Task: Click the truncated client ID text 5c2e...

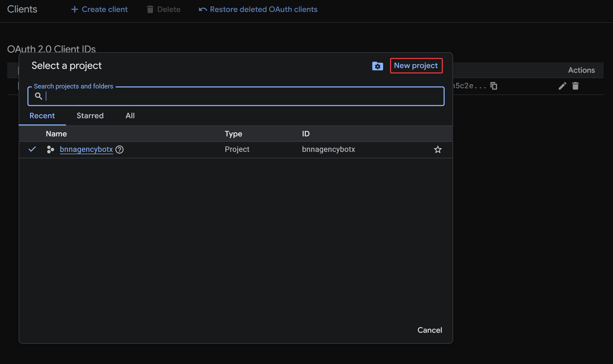Action: pyautogui.click(x=469, y=86)
